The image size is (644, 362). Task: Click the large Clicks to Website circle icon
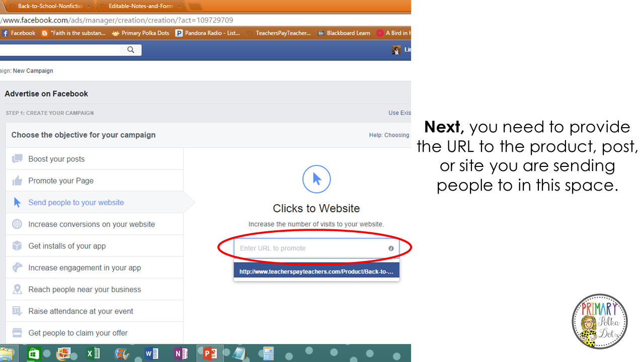pyautogui.click(x=316, y=179)
